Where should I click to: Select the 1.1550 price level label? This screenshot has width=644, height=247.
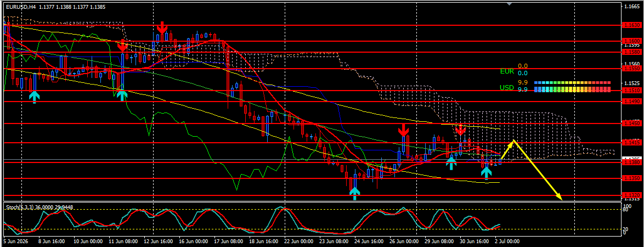(632, 69)
